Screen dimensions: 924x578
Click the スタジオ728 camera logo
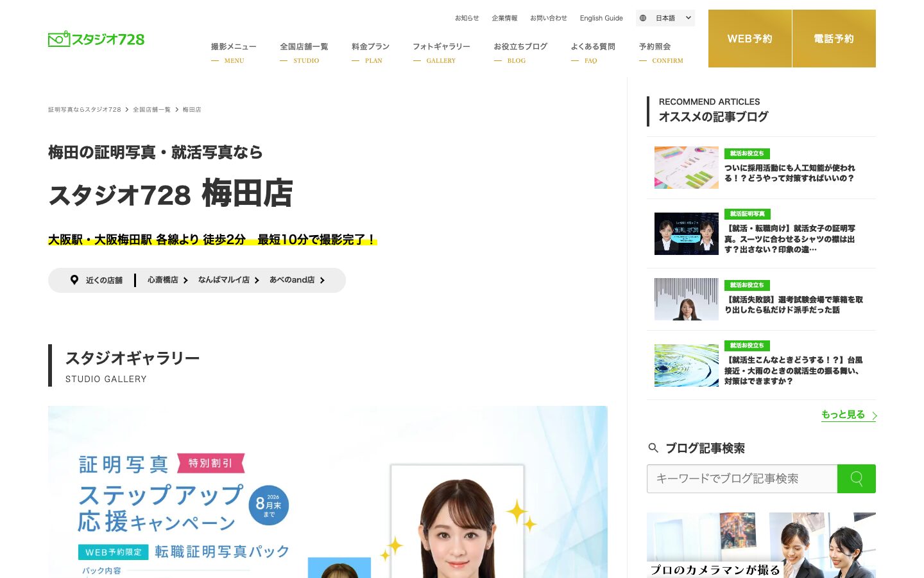click(x=96, y=39)
